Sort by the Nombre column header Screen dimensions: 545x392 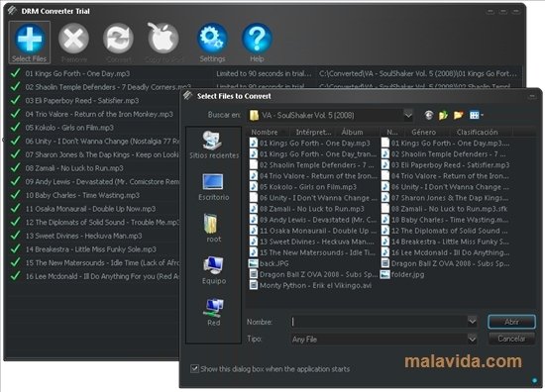click(265, 133)
